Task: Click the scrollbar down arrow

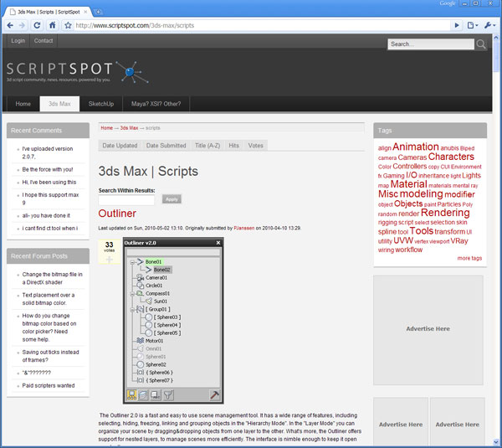Action: [x=496, y=443]
